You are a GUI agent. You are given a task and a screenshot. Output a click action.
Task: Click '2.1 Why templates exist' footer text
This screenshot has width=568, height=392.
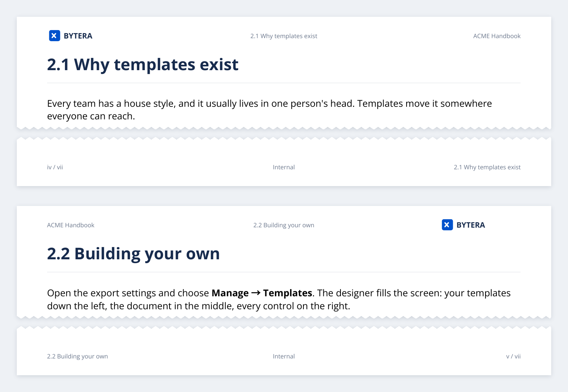[x=487, y=167]
